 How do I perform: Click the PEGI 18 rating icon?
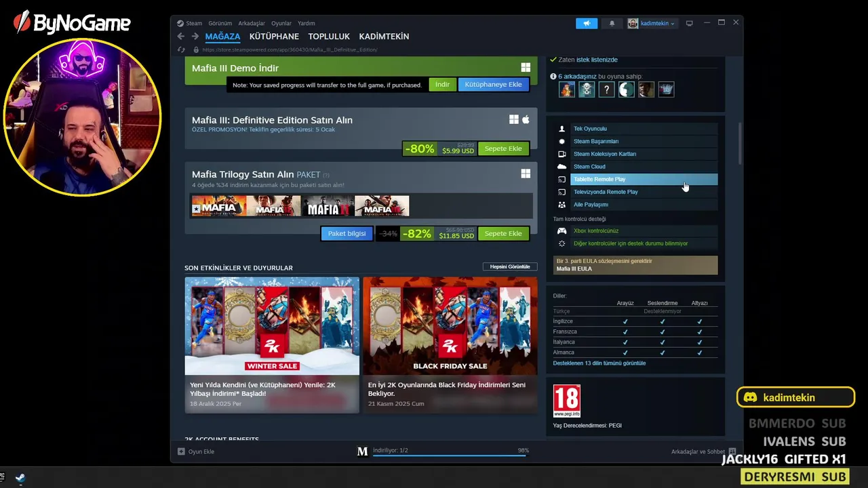[567, 401]
